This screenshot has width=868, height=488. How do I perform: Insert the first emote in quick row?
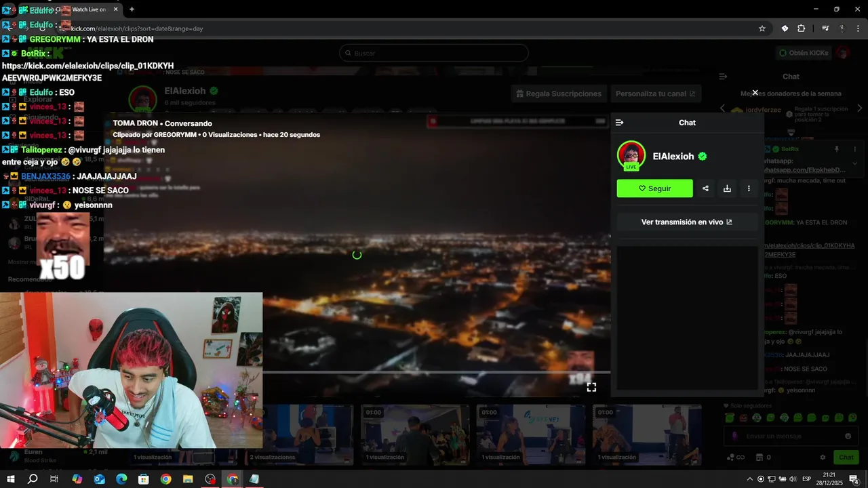point(730,418)
